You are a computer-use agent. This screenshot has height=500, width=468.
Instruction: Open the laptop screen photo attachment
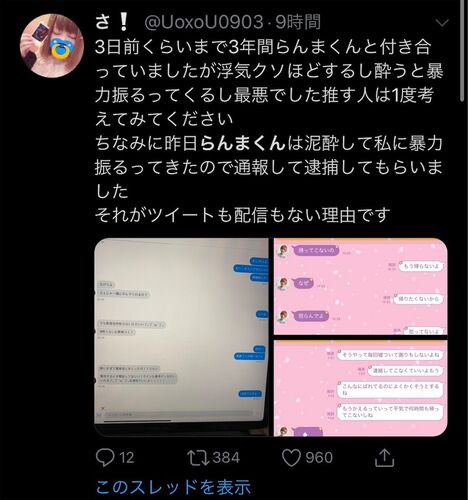[181, 337]
